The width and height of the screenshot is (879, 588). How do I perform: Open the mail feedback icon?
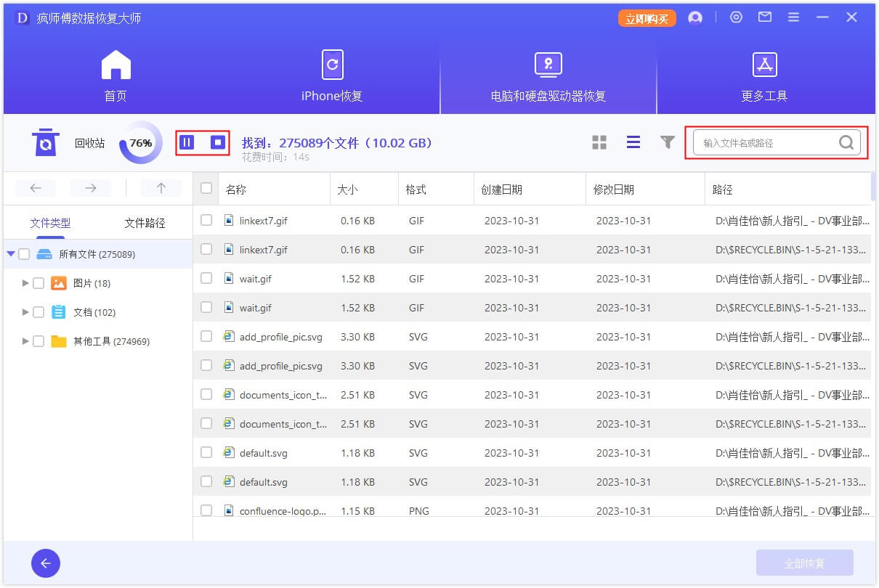click(x=765, y=17)
